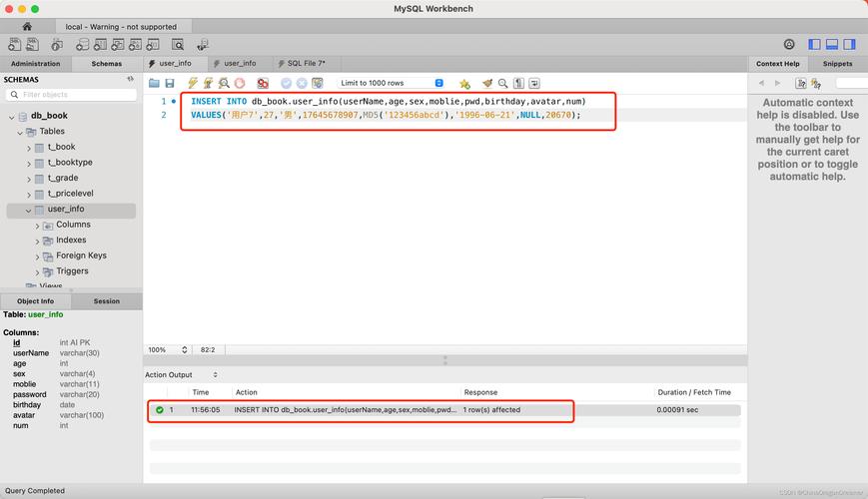Expand the t_book table
The height and width of the screenshot is (499, 868).
29,148
